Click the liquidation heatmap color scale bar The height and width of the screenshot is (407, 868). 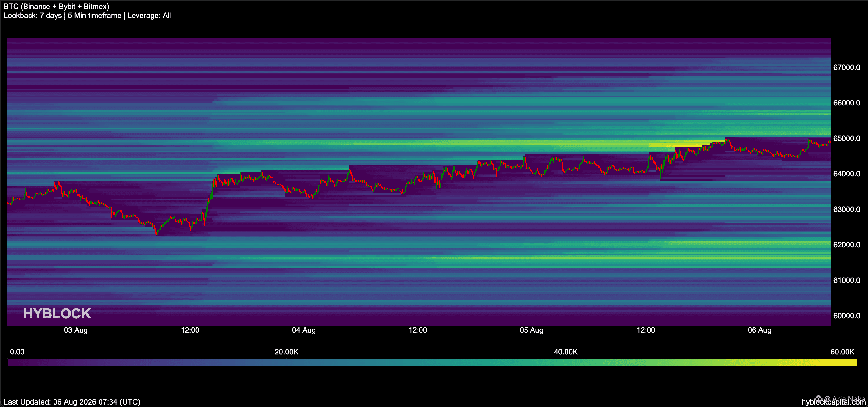[x=432, y=363]
